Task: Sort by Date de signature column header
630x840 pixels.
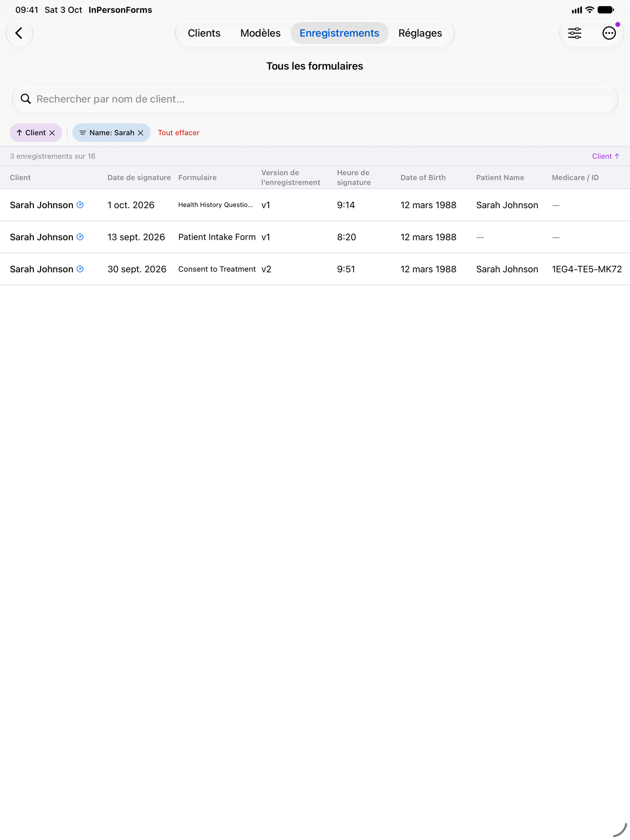Action: tap(139, 178)
